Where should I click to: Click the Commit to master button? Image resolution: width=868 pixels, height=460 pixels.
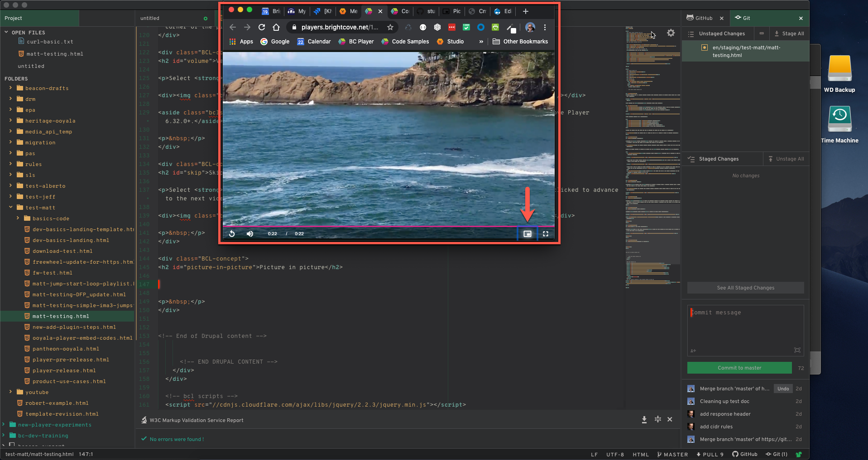click(x=739, y=368)
